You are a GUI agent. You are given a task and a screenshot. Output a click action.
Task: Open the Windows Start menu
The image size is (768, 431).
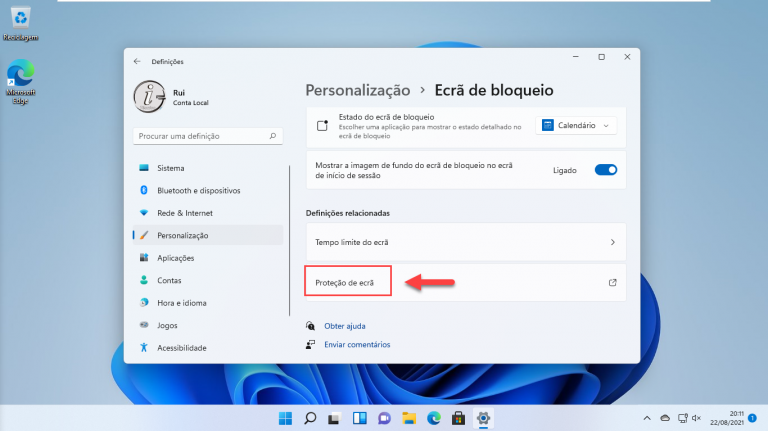pos(285,418)
